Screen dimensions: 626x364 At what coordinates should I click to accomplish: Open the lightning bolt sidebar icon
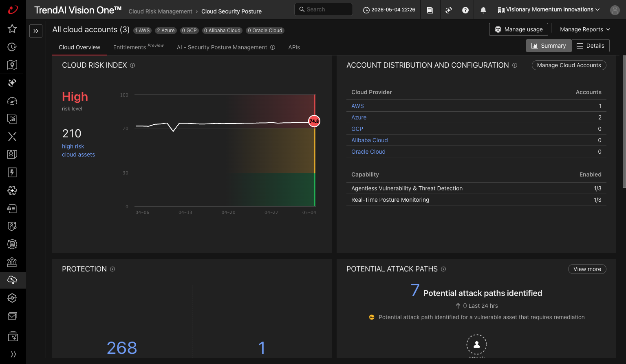coord(12,172)
